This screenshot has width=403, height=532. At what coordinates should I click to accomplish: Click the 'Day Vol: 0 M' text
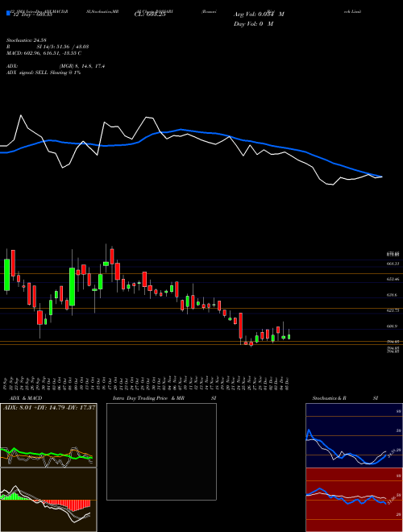tap(253, 24)
